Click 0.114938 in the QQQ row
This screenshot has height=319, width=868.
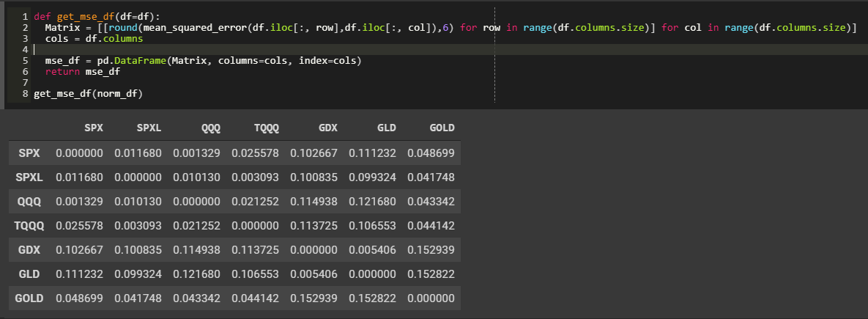314,202
